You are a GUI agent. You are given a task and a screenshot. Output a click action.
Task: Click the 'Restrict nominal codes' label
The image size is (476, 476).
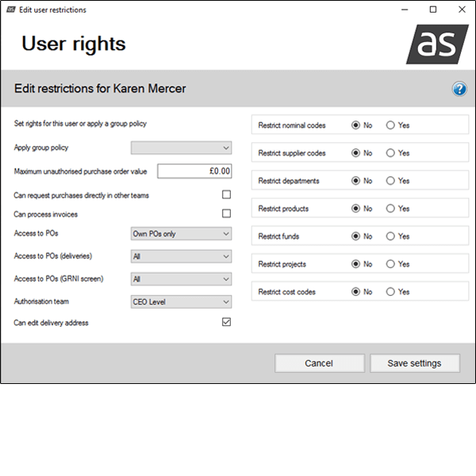[x=292, y=125]
